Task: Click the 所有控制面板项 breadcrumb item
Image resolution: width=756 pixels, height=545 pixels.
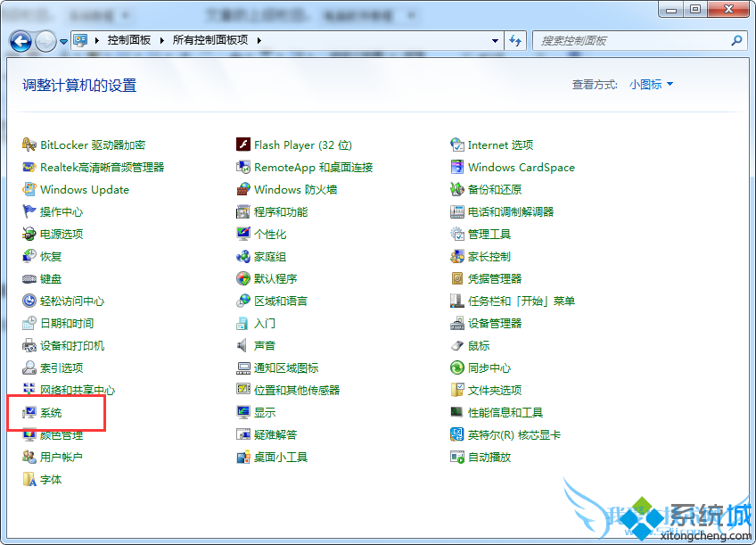Action: coord(210,40)
